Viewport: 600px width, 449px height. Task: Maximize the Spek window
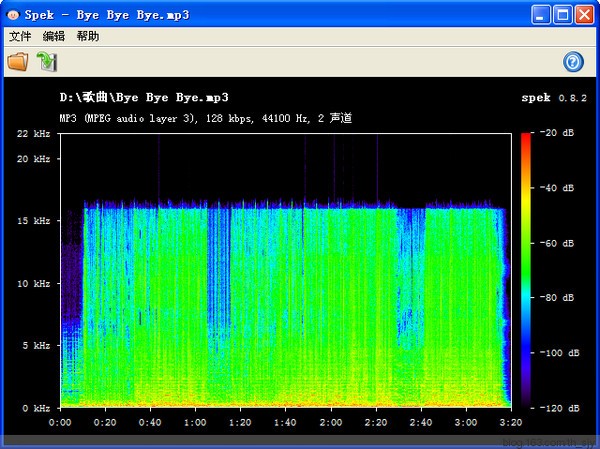coord(563,15)
